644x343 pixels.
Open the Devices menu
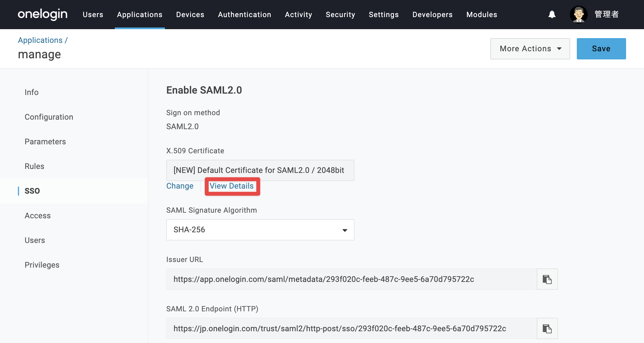pyautogui.click(x=190, y=15)
